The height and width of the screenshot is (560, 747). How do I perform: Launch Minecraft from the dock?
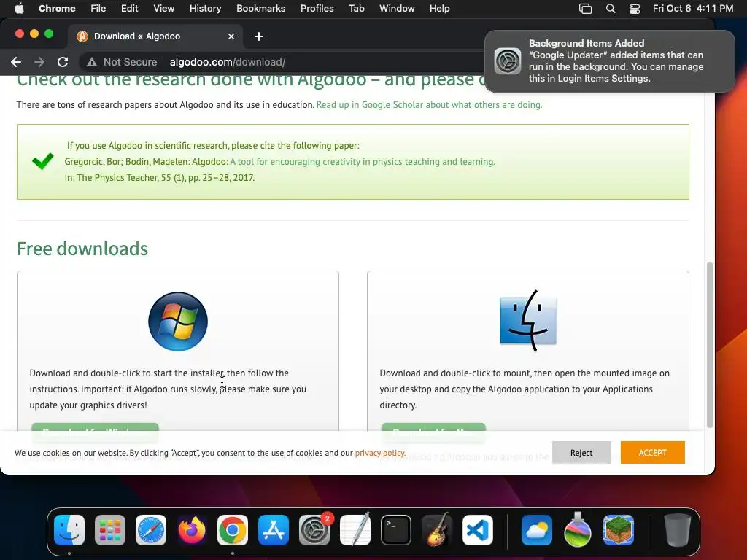click(x=619, y=530)
